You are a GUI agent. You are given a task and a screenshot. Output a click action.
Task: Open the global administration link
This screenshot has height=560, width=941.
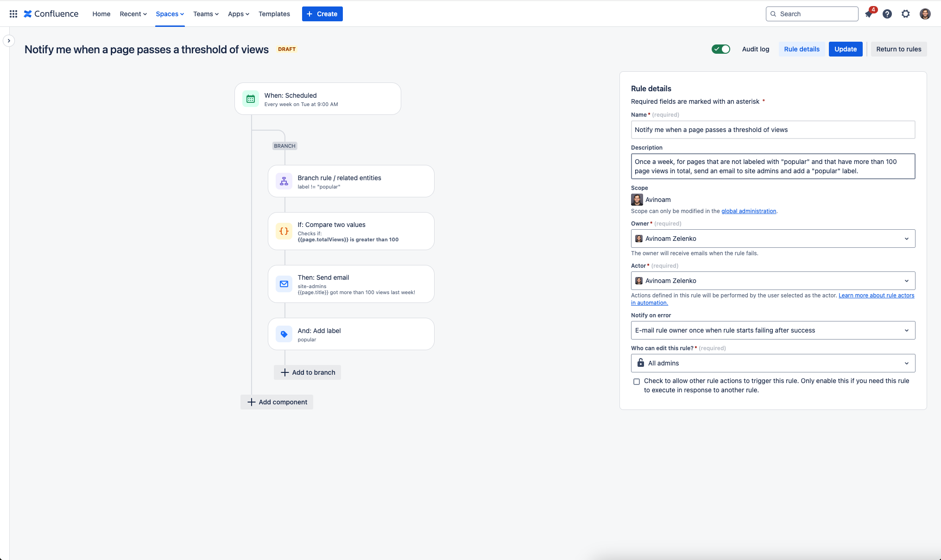pyautogui.click(x=749, y=211)
